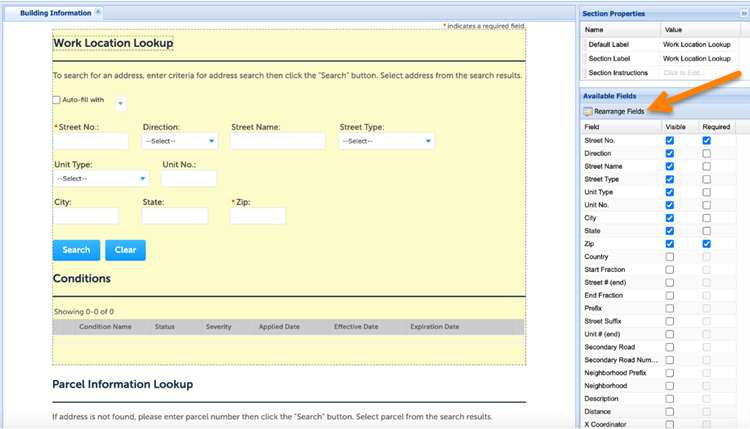Uncheck Required for the Zip field

click(x=706, y=244)
